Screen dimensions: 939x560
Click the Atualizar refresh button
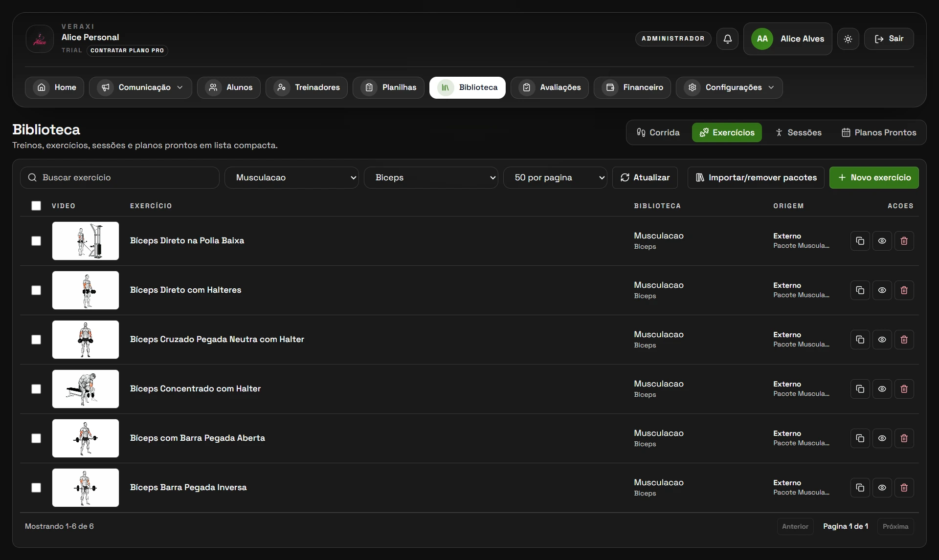tap(645, 177)
